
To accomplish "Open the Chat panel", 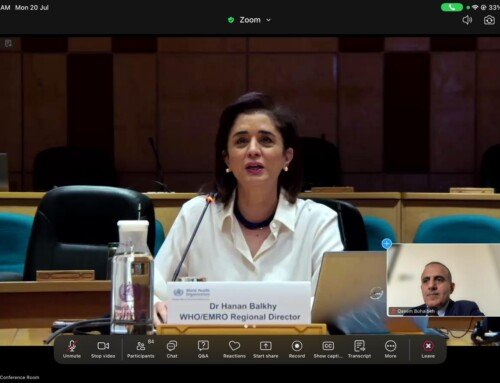I will pyautogui.click(x=172, y=349).
